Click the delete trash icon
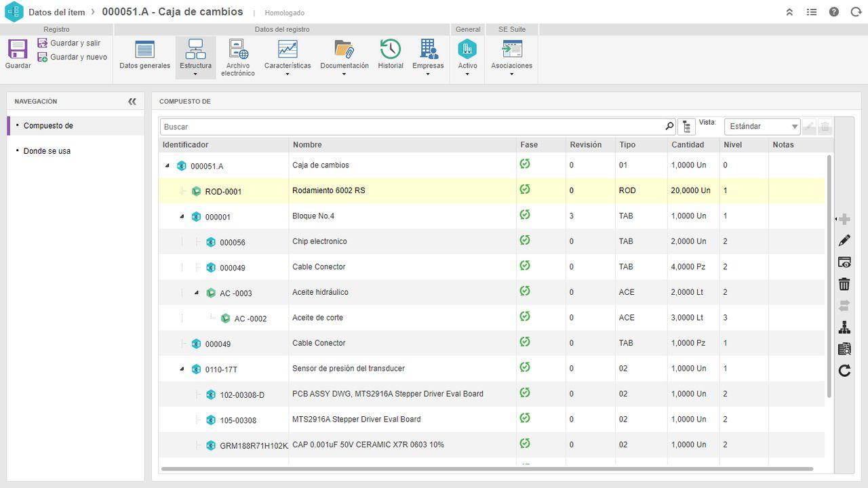Screen dimensions: 868x488 (x=844, y=284)
